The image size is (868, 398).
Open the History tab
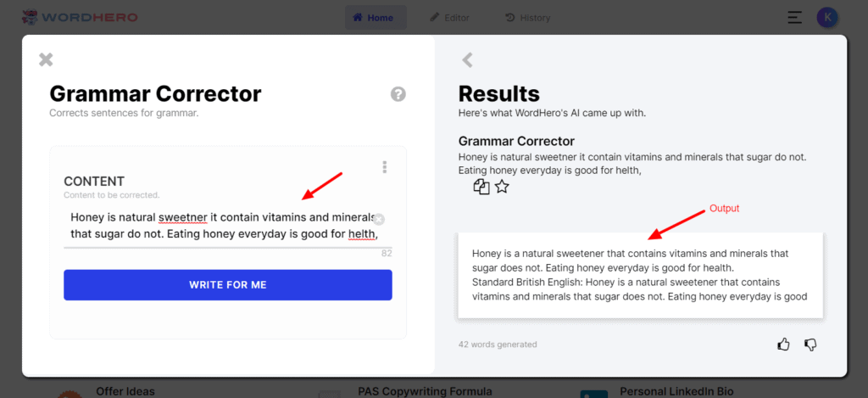click(528, 18)
